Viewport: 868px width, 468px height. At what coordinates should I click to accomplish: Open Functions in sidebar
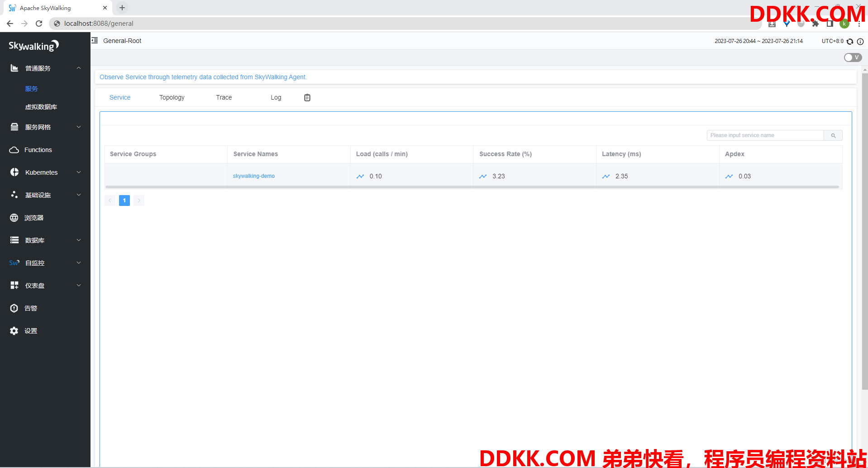pyautogui.click(x=38, y=150)
